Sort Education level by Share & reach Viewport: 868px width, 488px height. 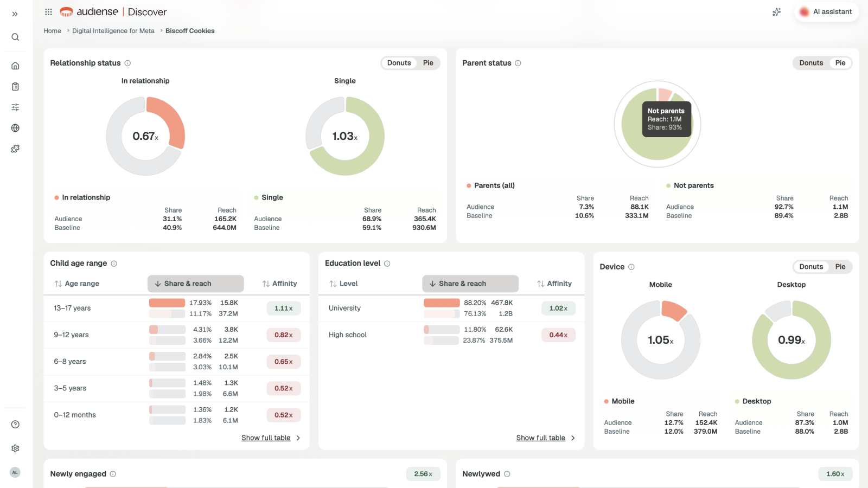470,284
